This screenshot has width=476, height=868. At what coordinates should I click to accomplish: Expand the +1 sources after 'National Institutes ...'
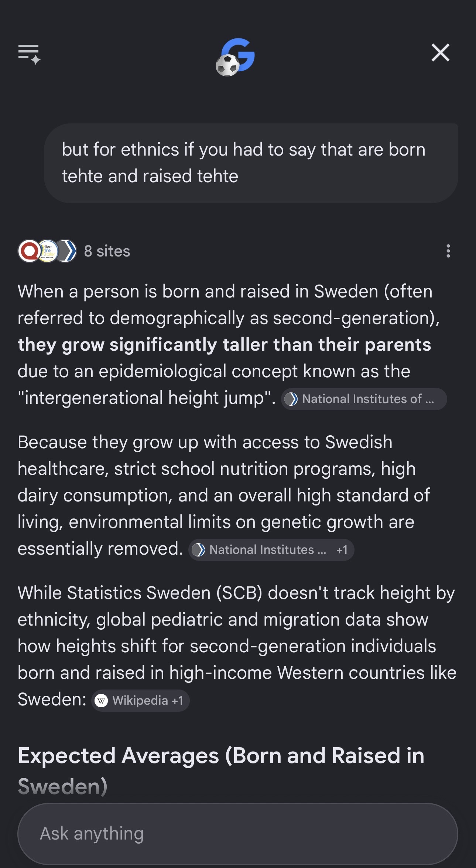pyautogui.click(x=342, y=550)
